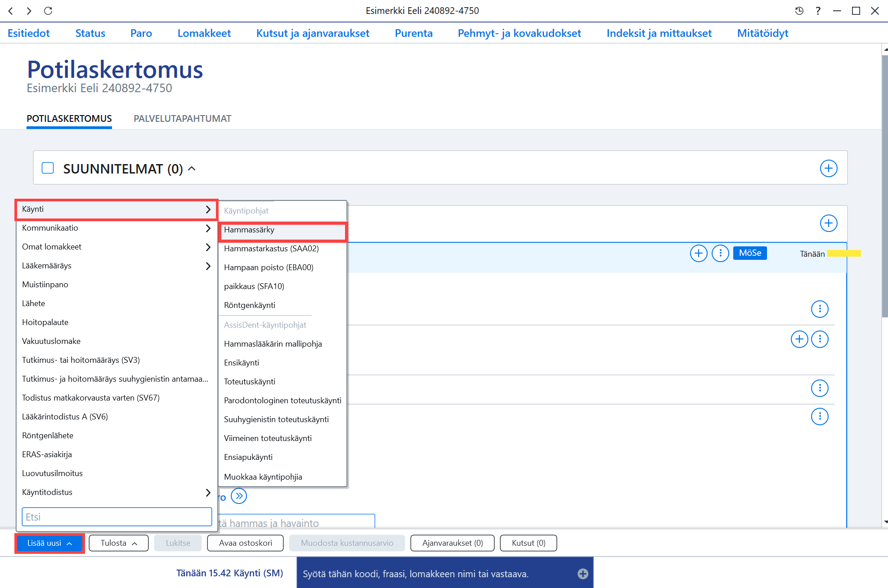Viewport: 888px width, 588px height.
Task: Select Hoitopalaute menu item
Action: coord(116,322)
